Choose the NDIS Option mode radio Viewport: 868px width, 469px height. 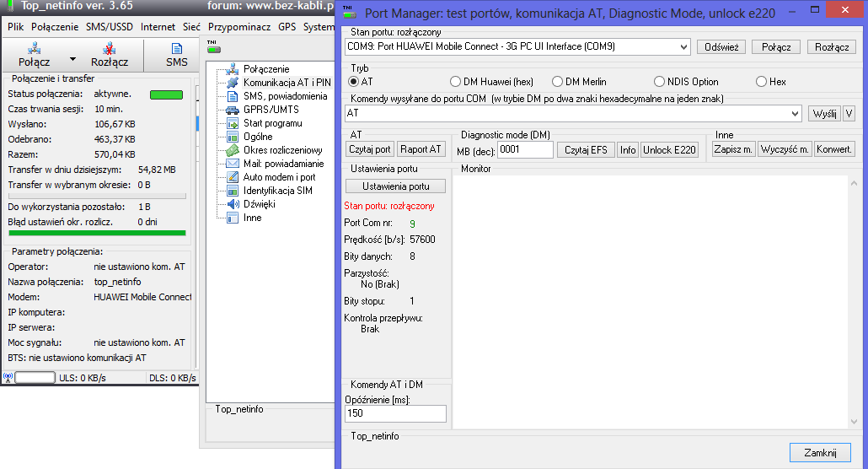(661, 82)
